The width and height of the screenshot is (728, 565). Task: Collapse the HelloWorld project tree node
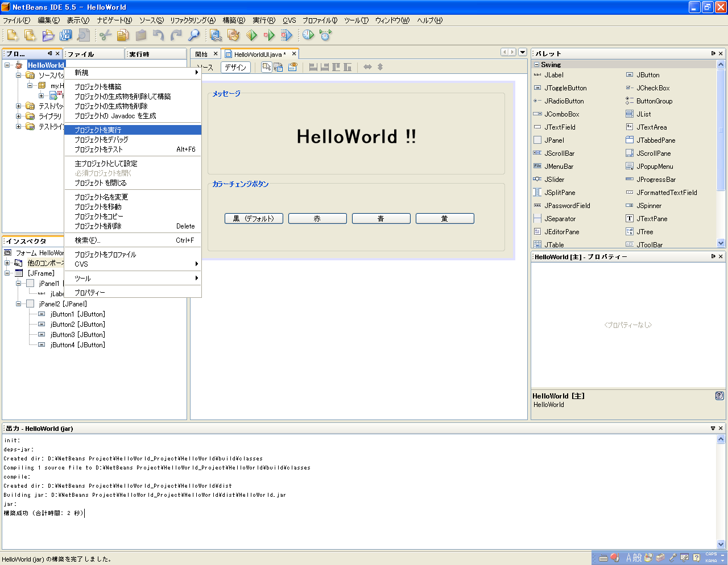tap(7, 65)
